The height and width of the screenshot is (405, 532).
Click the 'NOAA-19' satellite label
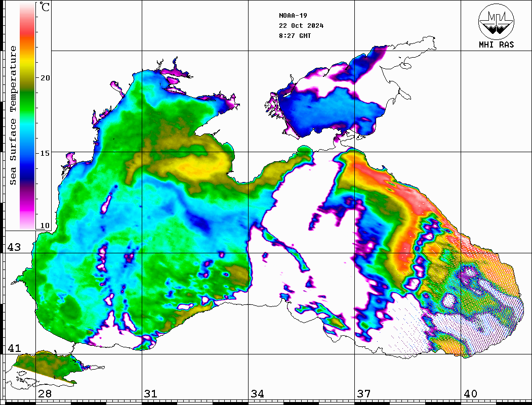point(293,16)
